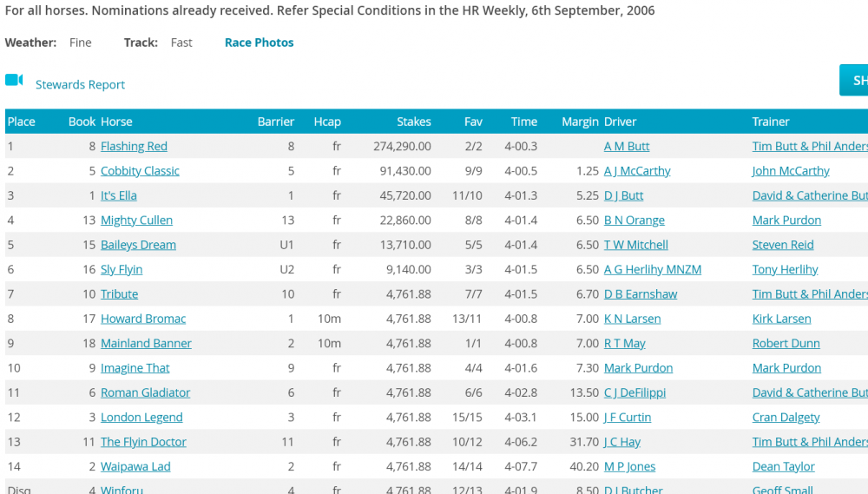This screenshot has height=494, width=868.
Task: Select the Cobbity Classic horse link
Action: point(140,171)
